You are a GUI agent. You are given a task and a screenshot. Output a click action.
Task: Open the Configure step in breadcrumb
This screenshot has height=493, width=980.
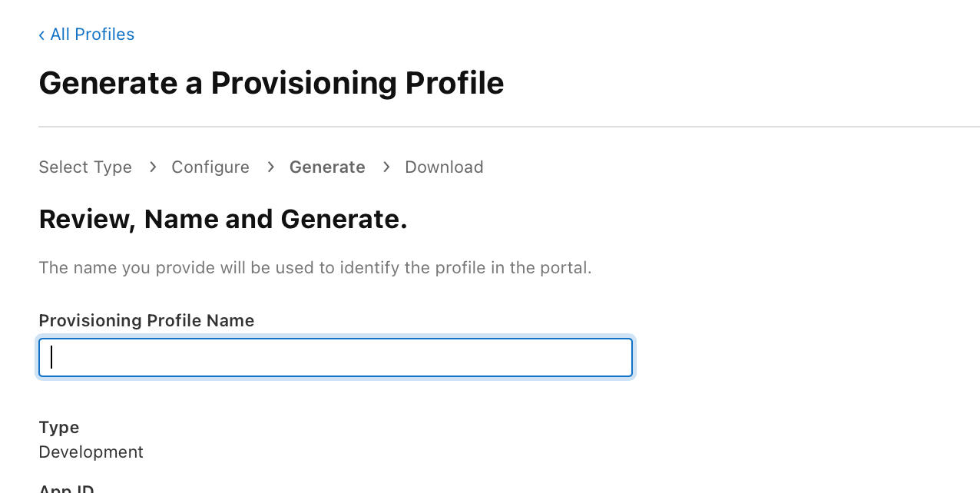[x=210, y=167]
